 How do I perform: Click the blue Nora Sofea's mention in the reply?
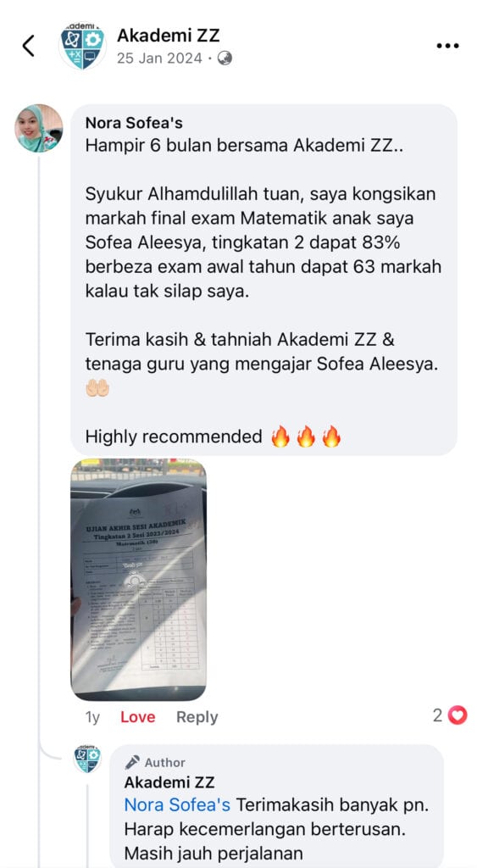[177, 804]
